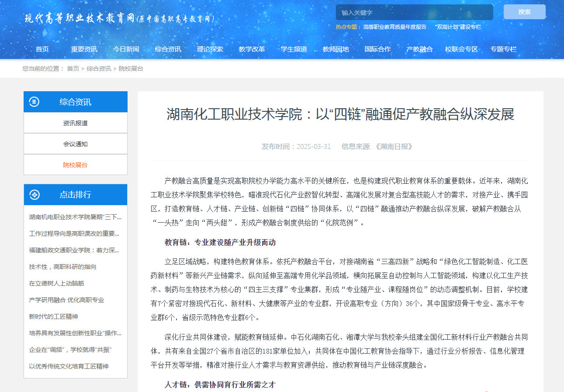The image size is (564, 392).
Task: Open the 专题专栏 navigation item
Action: pos(503,49)
